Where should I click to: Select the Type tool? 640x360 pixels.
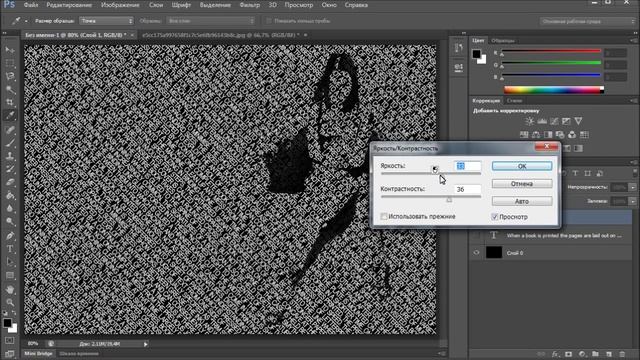click(x=10, y=249)
